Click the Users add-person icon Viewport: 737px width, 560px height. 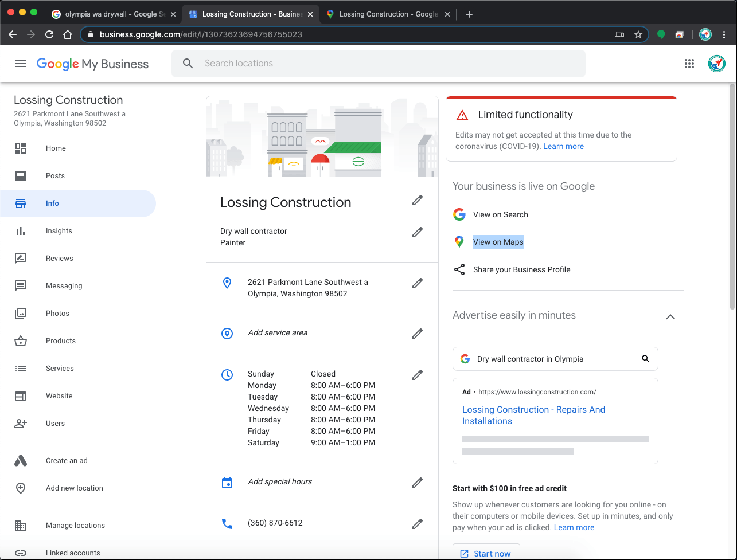click(x=21, y=424)
